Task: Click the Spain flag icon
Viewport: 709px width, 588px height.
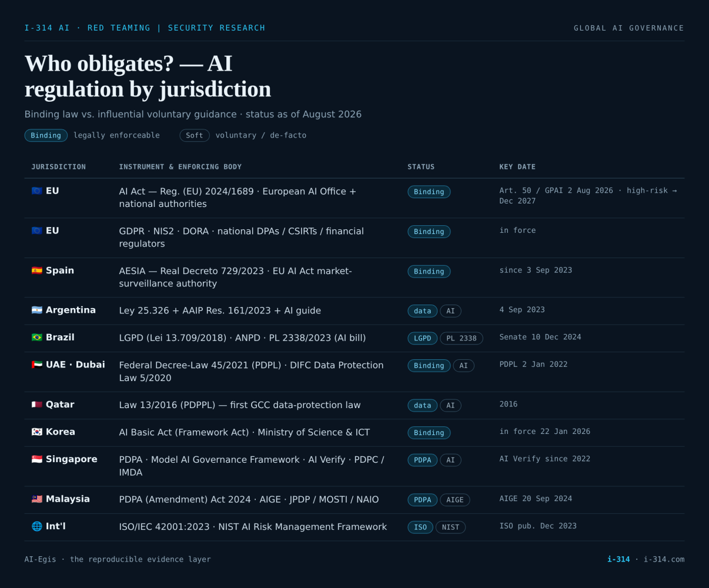Action: 37,270
